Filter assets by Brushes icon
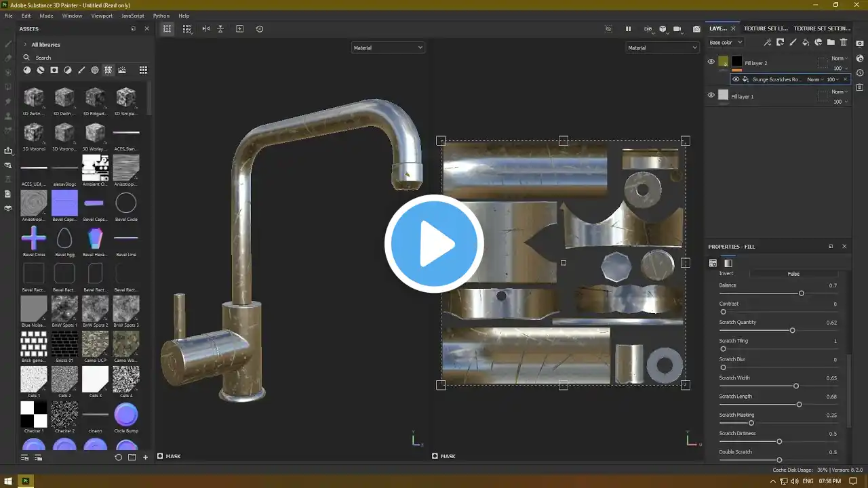The height and width of the screenshot is (488, 868). [81, 70]
